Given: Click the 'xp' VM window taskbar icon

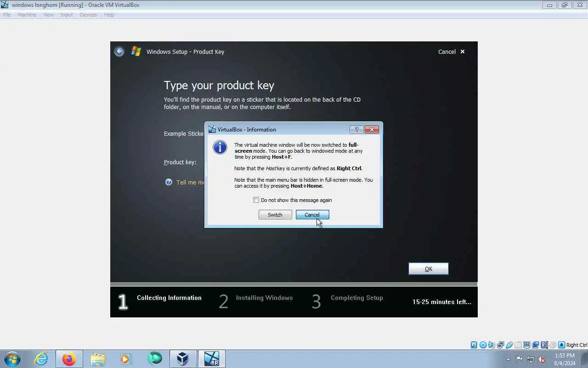Looking at the screenshot, I should pos(212,359).
